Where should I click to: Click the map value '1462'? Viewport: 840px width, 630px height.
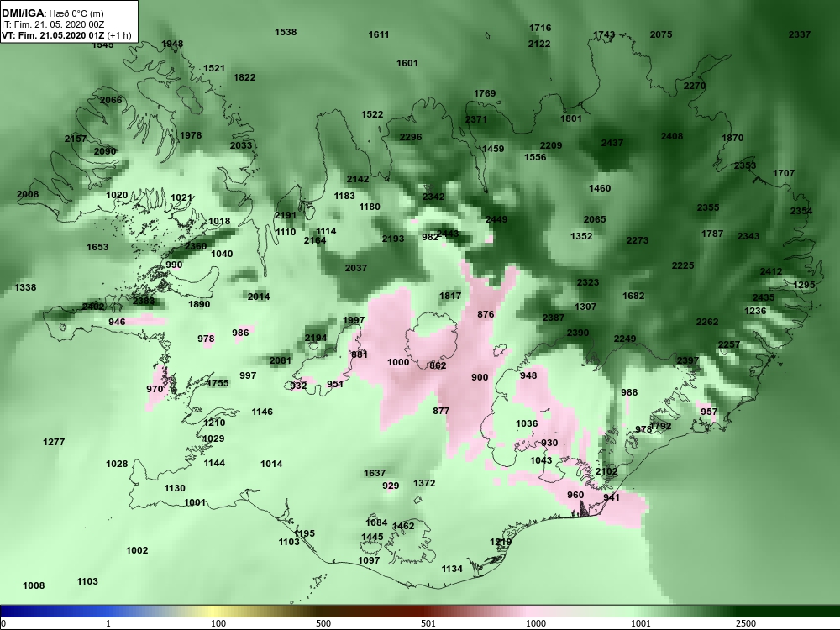coord(403,526)
